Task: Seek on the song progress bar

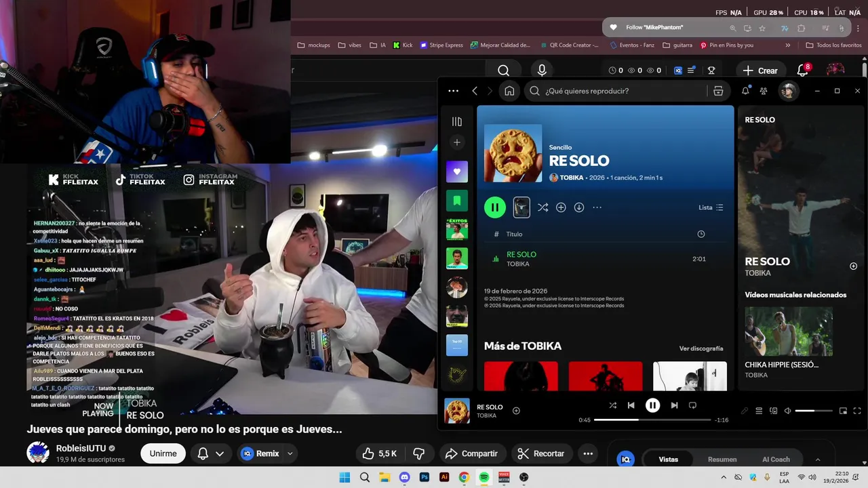Action: [652, 420]
